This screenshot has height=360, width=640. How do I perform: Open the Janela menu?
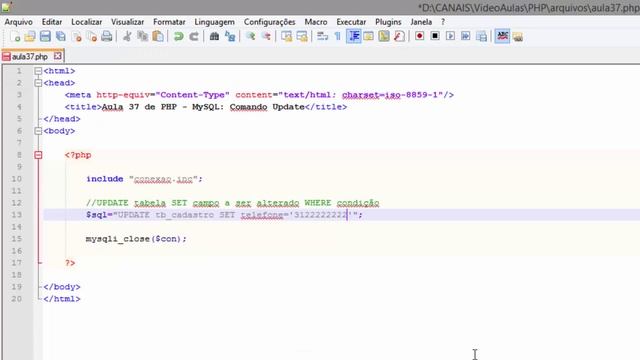pos(421,22)
